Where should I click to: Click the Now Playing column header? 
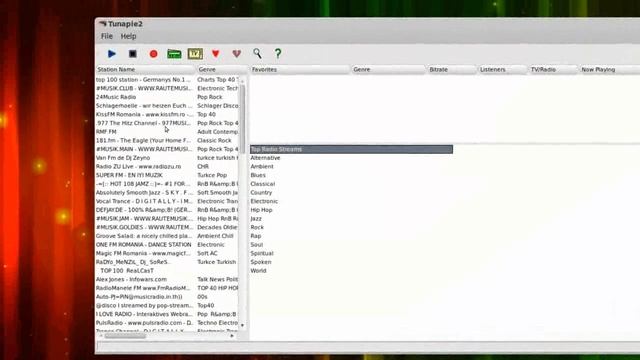pos(609,69)
